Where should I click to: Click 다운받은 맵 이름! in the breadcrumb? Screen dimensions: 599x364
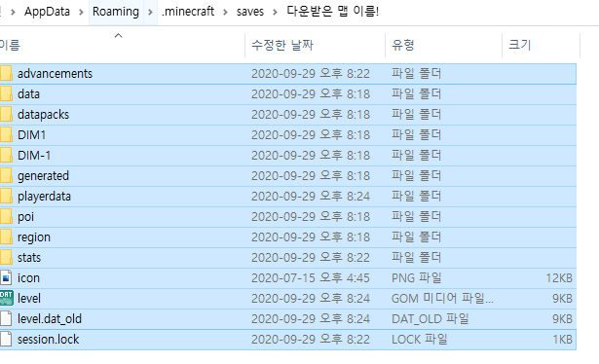click(x=333, y=12)
